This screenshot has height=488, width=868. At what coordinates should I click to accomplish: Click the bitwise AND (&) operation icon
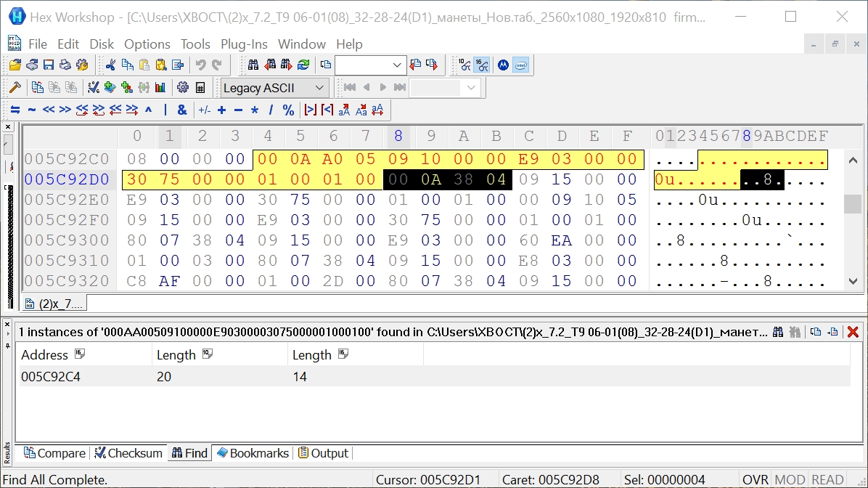pyautogui.click(x=182, y=110)
